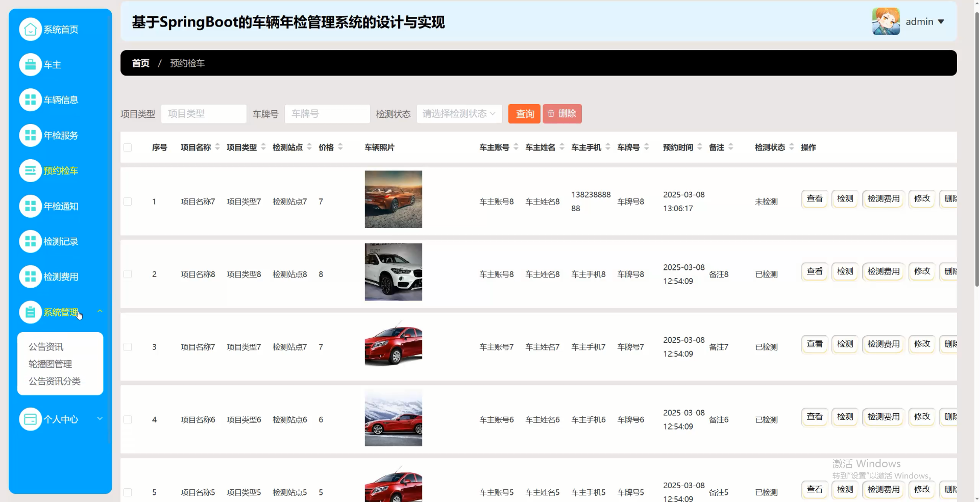The width and height of the screenshot is (980, 502).
Task: Open row 4 red sports car photo
Action: (x=394, y=417)
